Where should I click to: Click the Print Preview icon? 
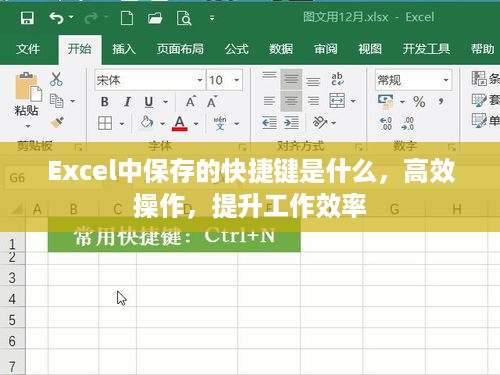(x=184, y=18)
